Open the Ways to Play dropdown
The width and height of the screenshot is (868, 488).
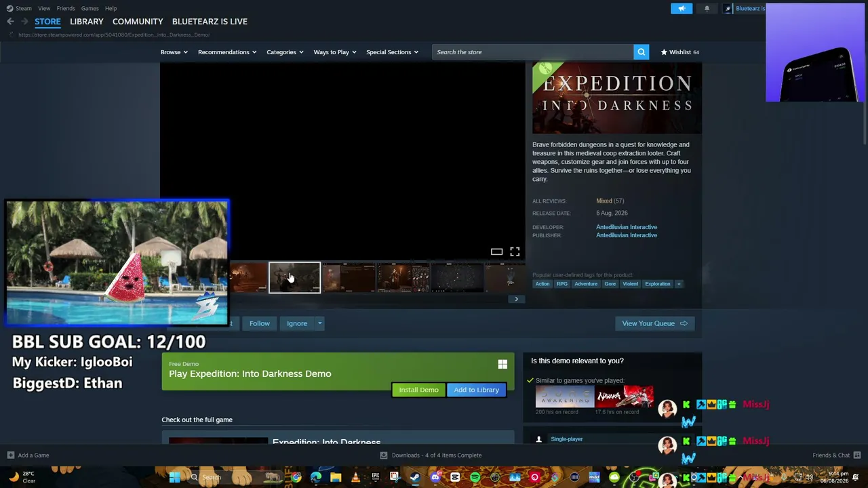pos(335,52)
